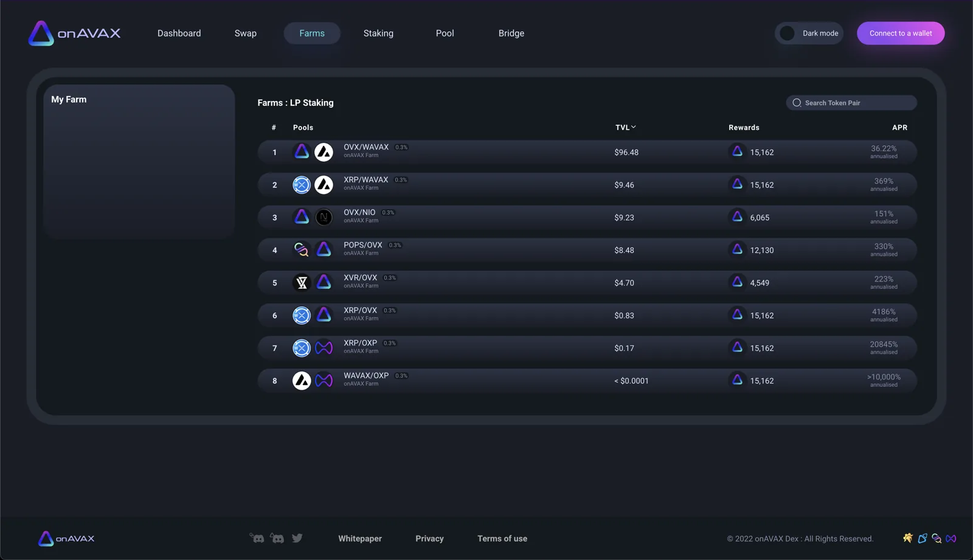Viewport: 973px width, 560px height.
Task: Click the $96.48 TVL value
Action: 626,153
